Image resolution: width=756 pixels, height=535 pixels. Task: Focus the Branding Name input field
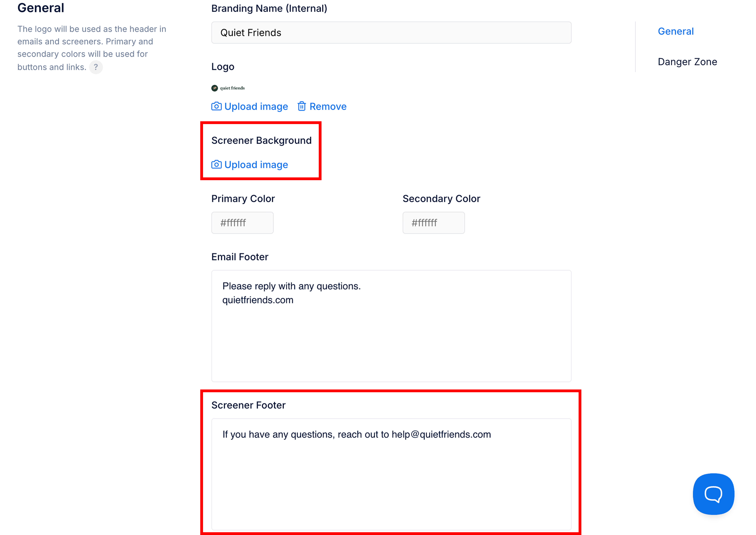coord(391,33)
